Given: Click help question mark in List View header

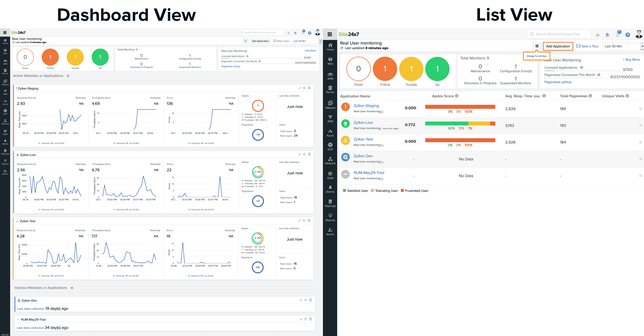Looking at the screenshot, I should click(627, 35).
